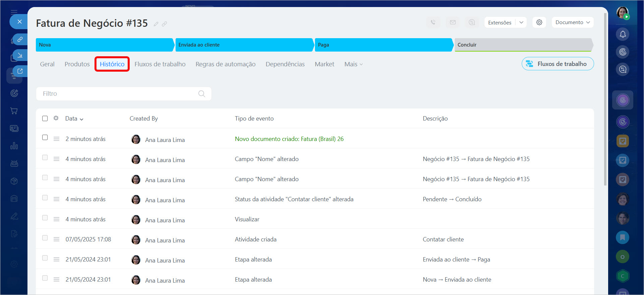Click the Fluxos de trabalho button on right
This screenshot has width=644, height=295.
[x=558, y=64]
